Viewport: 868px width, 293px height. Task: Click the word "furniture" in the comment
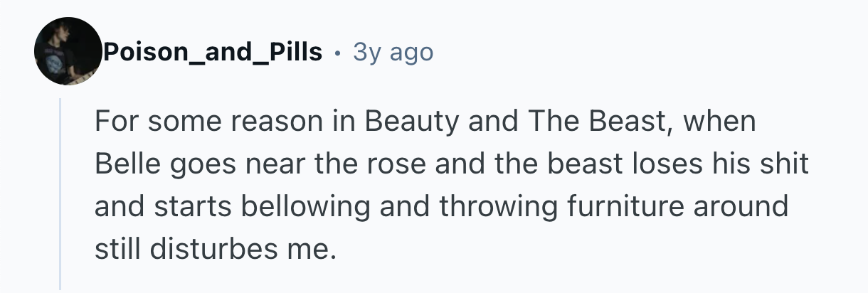[610, 207]
